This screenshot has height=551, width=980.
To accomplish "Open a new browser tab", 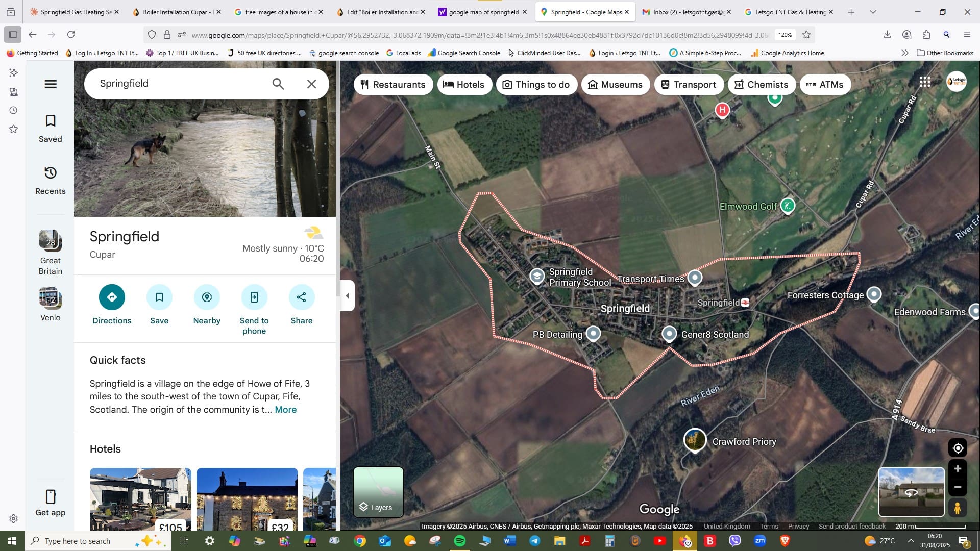I will (851, 12).
